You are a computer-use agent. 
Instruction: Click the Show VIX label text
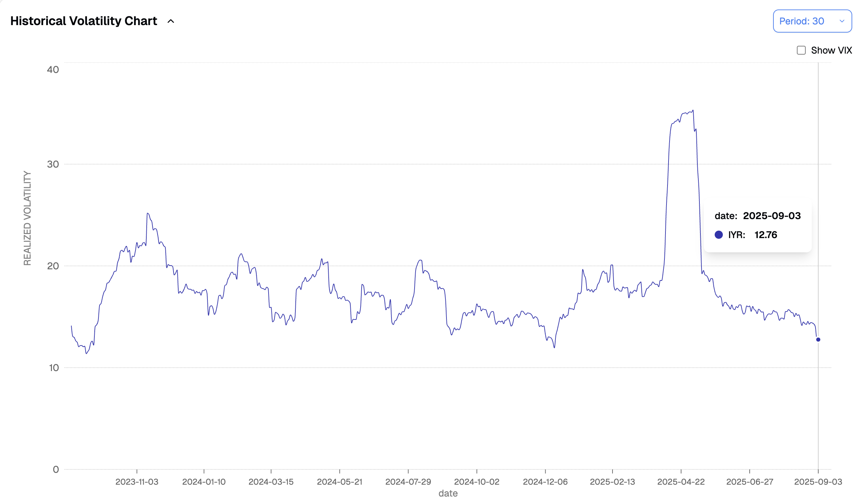[x=831, y=51]
